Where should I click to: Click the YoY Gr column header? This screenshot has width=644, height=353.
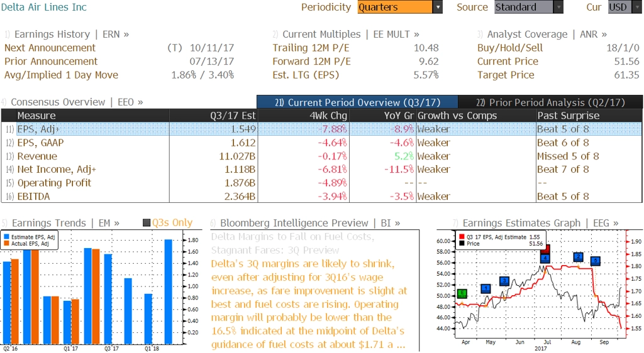pyautogui.click(x=382, y=116)
